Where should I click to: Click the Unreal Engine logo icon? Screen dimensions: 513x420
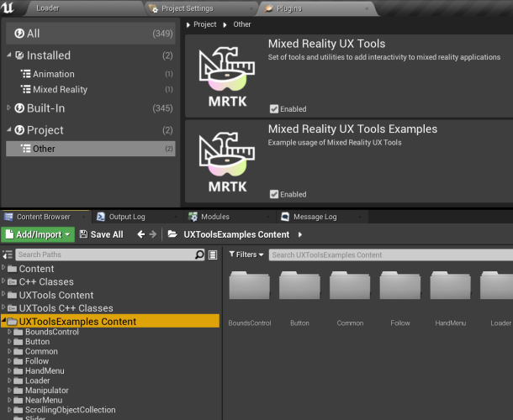click(x=8, y=8)
